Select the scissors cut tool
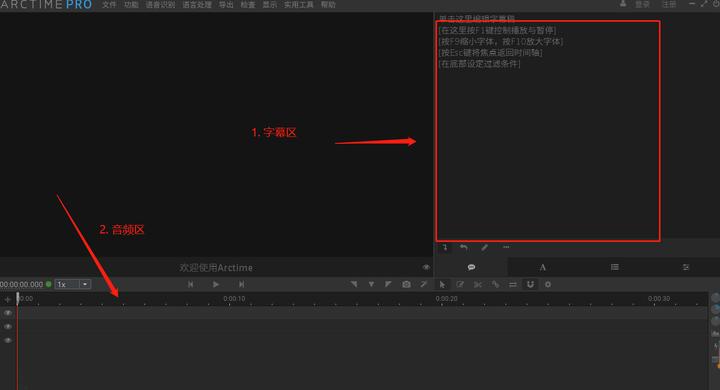The height and width of the screenshot is (390, 720). click(478, 284)
